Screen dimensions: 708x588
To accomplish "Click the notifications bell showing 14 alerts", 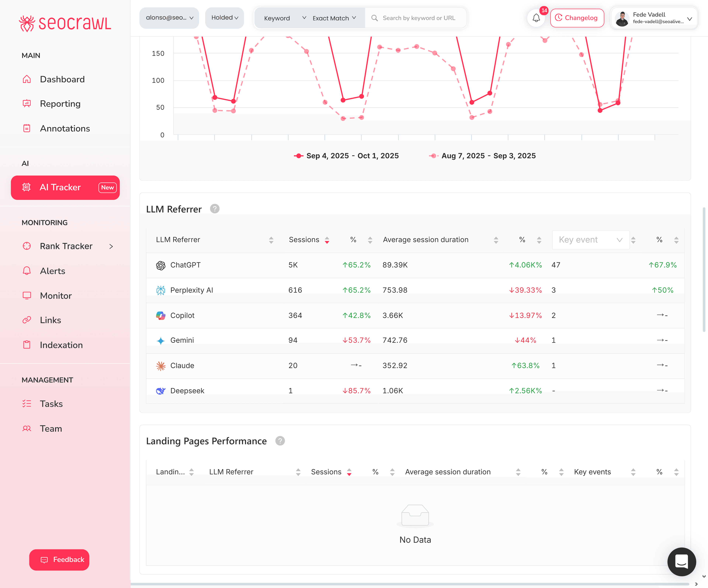I will pos(536,18).
